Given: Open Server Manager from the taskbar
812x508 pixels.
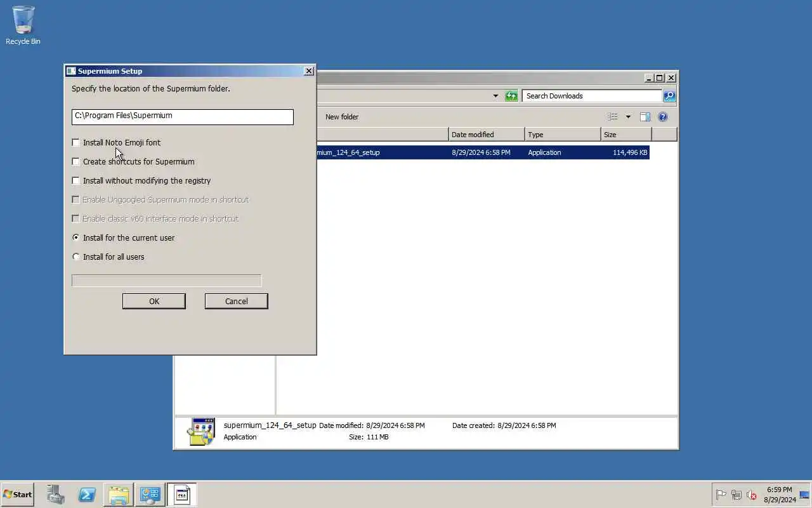Looking at the screenshot, I should click(x=56, y=495).
